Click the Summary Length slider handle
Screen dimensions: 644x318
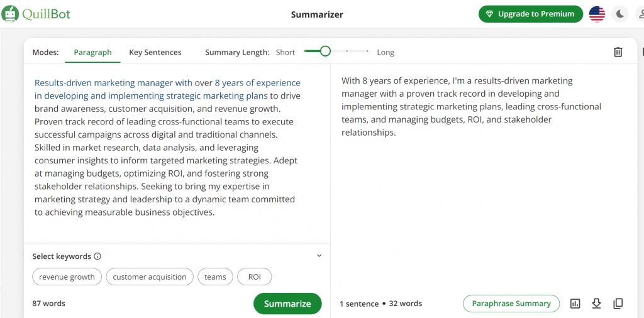(325, 52)
